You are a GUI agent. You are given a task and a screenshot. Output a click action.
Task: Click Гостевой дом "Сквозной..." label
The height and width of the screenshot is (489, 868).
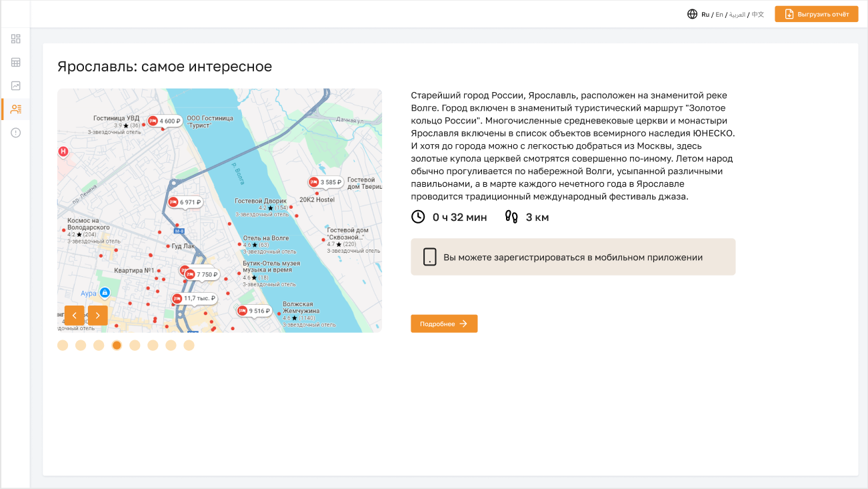348,233
